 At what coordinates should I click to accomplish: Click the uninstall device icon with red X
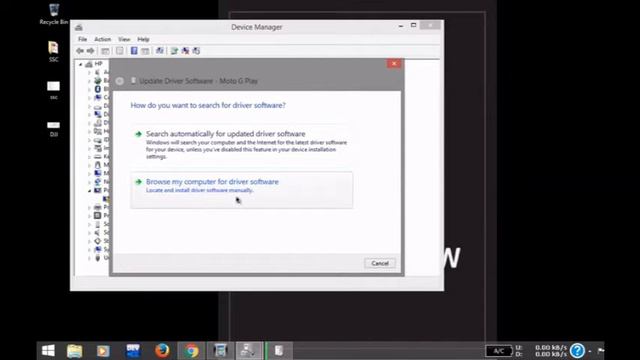click(x=185, y=51)
